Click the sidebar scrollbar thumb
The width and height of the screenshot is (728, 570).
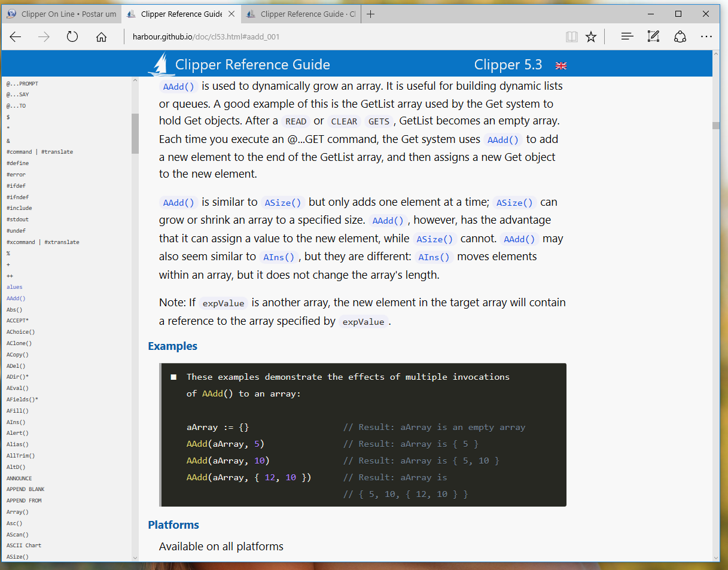(135, 133)
